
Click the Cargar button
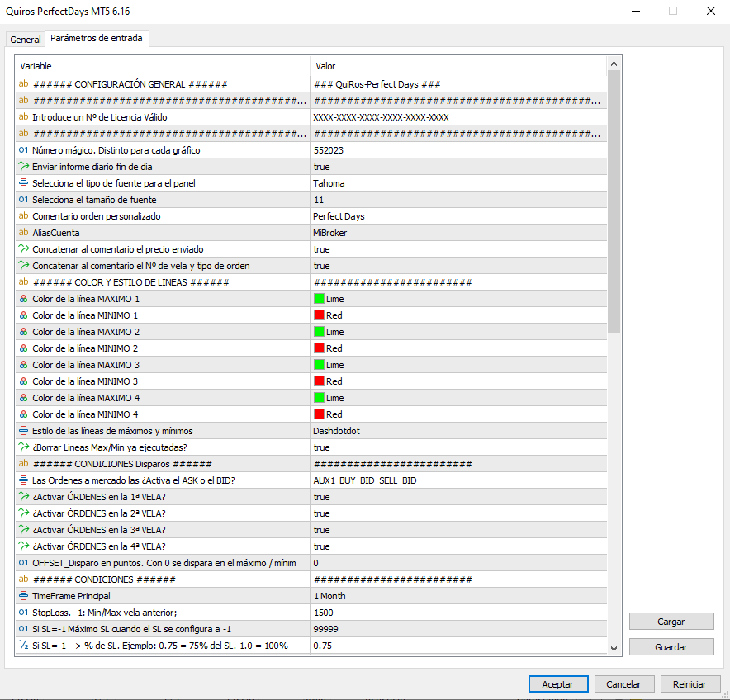tap(671, 622)
